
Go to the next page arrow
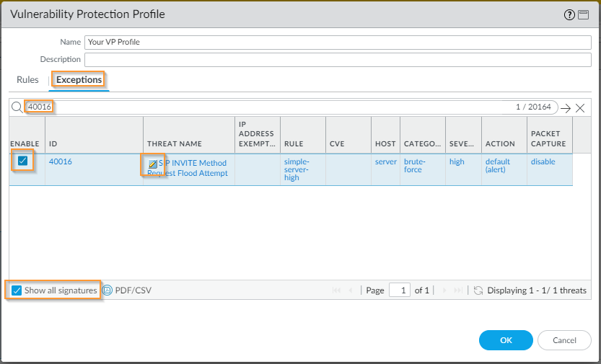[444, 290]
